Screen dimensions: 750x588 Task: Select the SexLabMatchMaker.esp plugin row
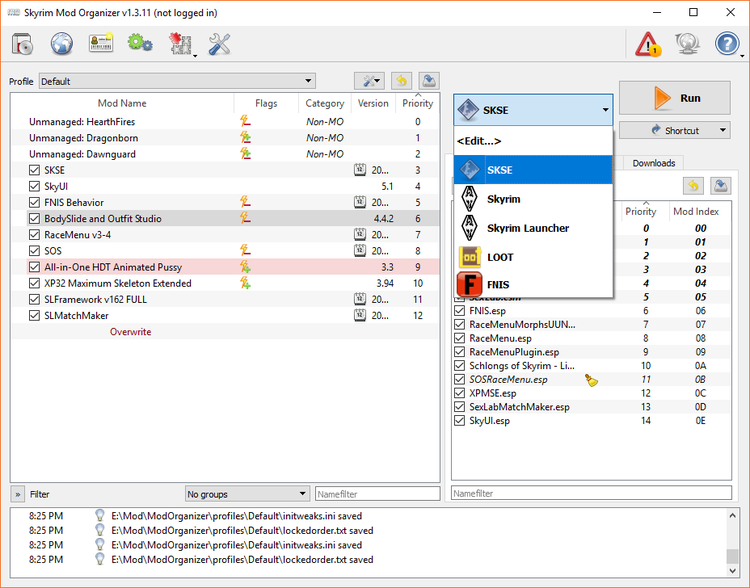click(x=591, y=407)
